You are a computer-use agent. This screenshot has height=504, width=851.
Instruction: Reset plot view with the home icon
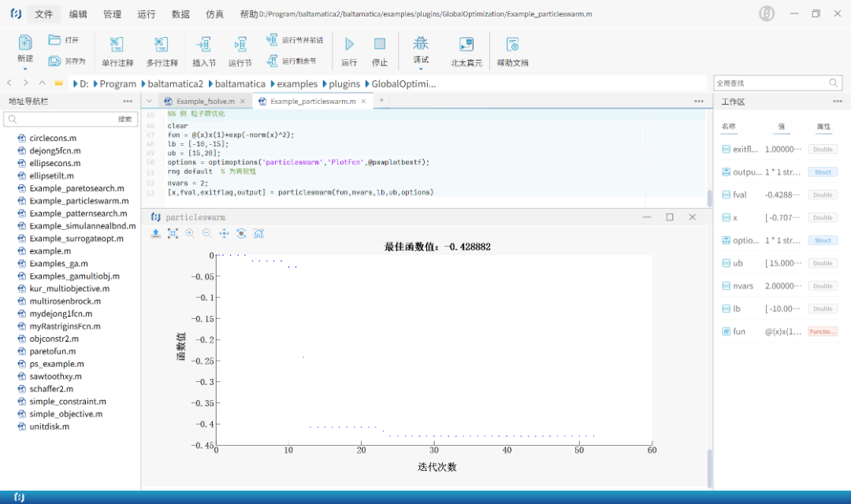coord(258,233)
